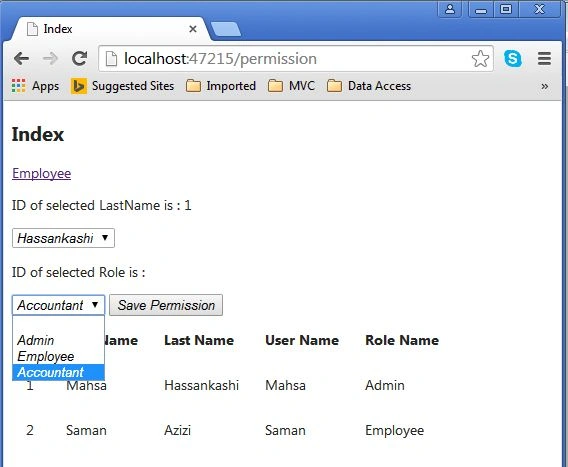Close the Index tab
Viewport: 568px width, 467px height.
click(x=193, y=29)
